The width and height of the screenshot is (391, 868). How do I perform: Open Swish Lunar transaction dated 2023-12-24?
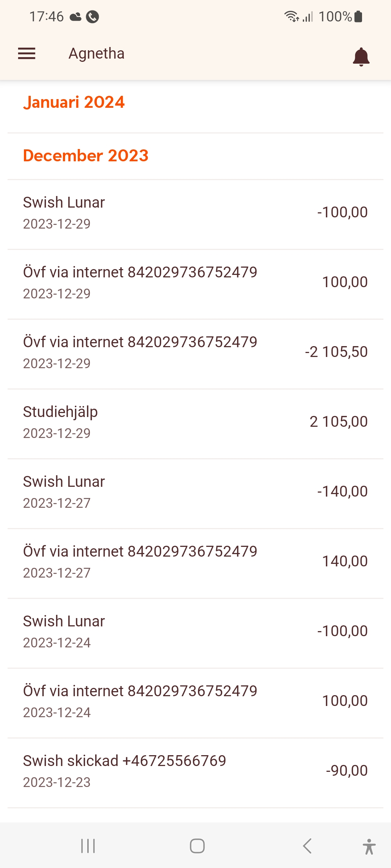195,631
